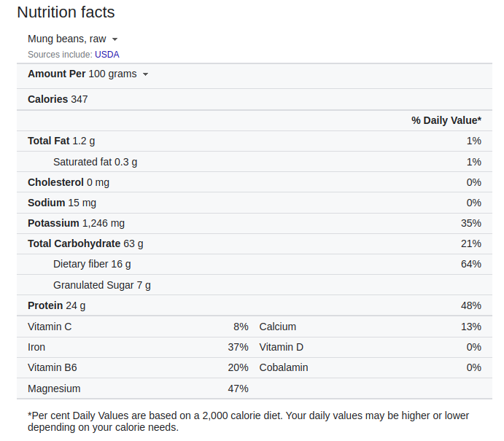The height and width of the screenshot is (441, 504).
Task: Select the Magnesium 47% row
Action: tap(138, 389)
